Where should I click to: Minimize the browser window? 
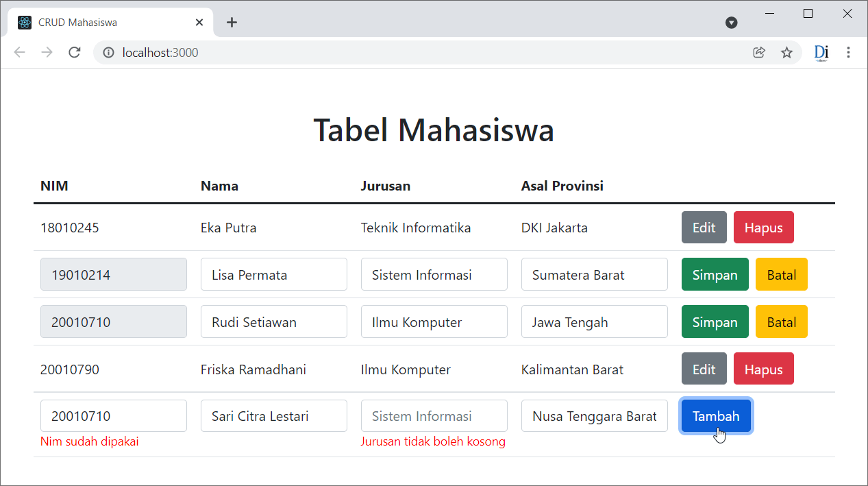(769, 14)
